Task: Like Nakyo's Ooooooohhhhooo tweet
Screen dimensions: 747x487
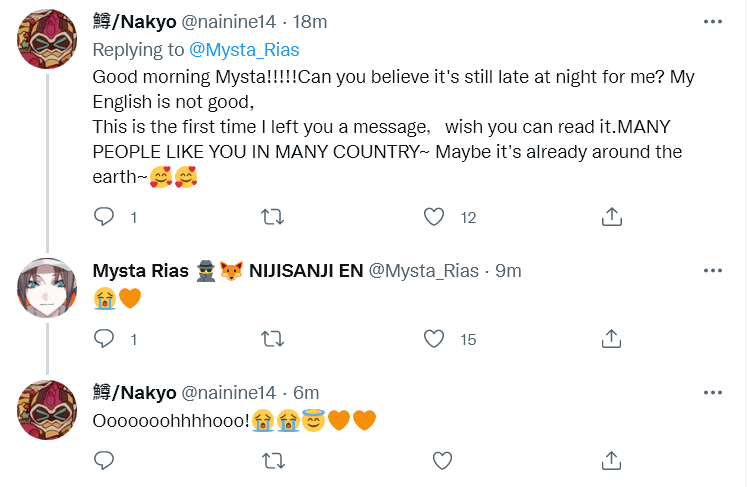Action: coord(443,461)
